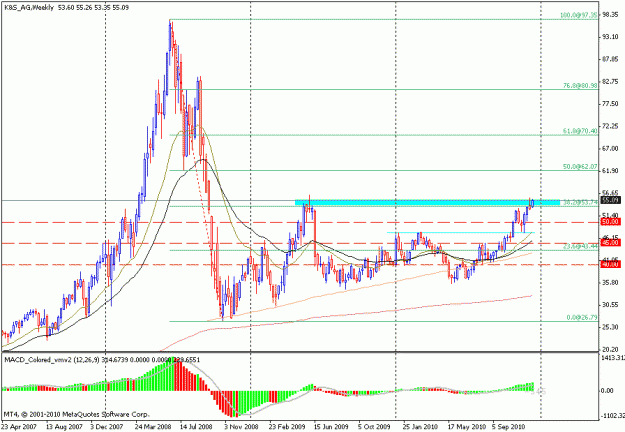Click the 61.90 price axis value
This screenshot has width=625, height=432.
pos(610,171)
